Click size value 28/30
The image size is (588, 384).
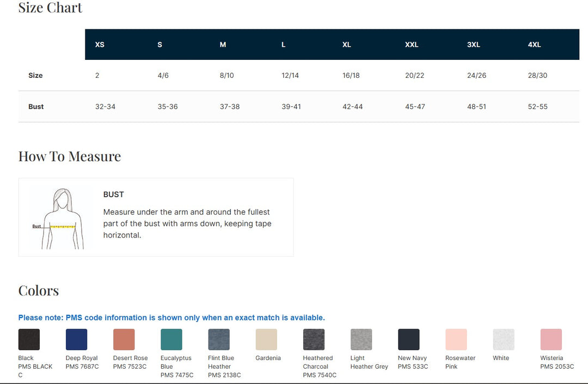tap(538, 75)
